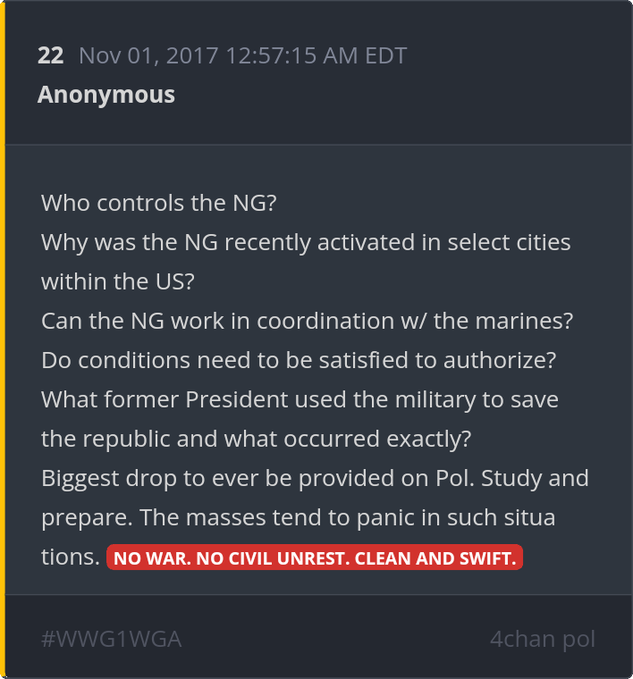Image resolution: width=633 pixels, height=679 pixels.
Task: Click the 'What former President' line
Action: pyautogui.click(x=299, y=399)
